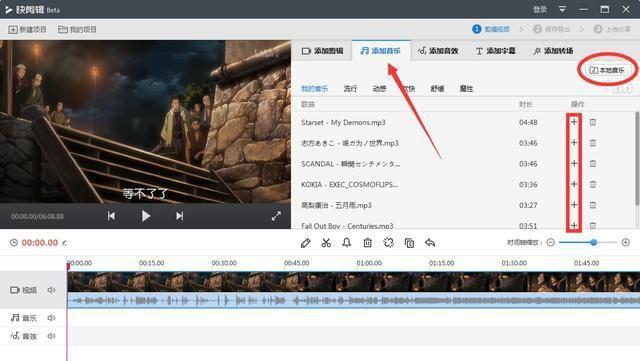Click 新建项目 to create project
The height and width of the screenshot is (361, 640).
click(x=27, y=29)
